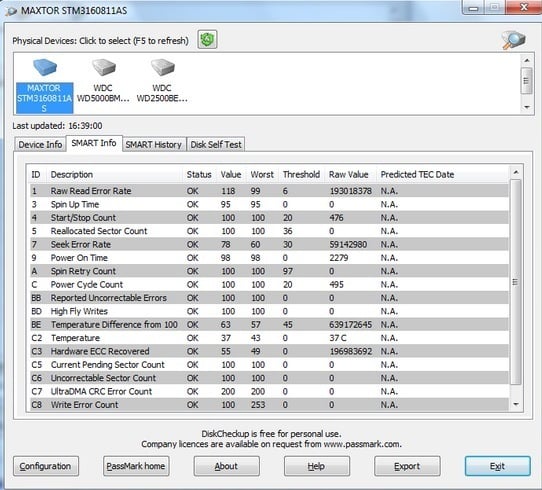This screenshot has width=542, height=490.
Task: Select the Seek Error Rate row
Action: [270, 244]
